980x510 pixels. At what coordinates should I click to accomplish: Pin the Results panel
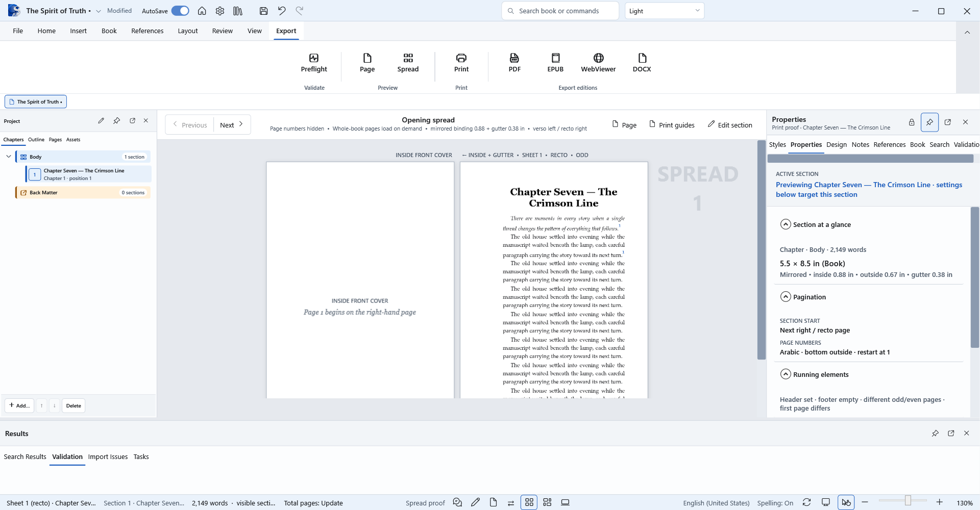pos(935,433)
